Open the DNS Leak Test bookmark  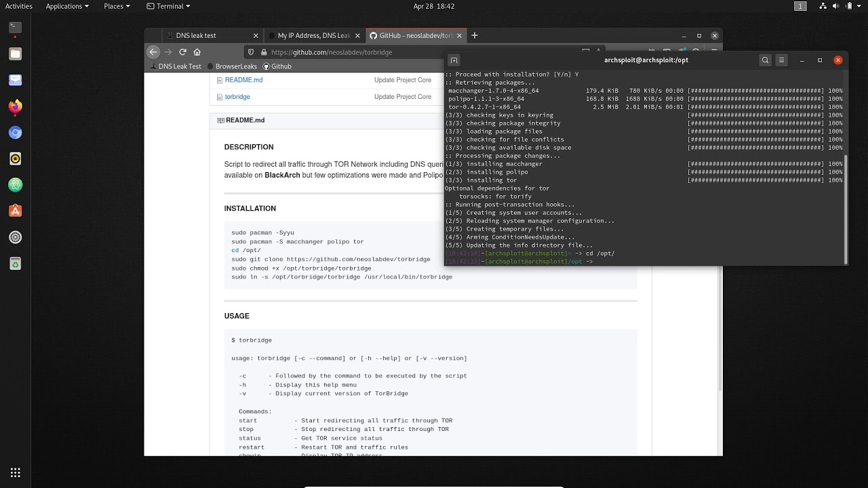coord(175,66)
